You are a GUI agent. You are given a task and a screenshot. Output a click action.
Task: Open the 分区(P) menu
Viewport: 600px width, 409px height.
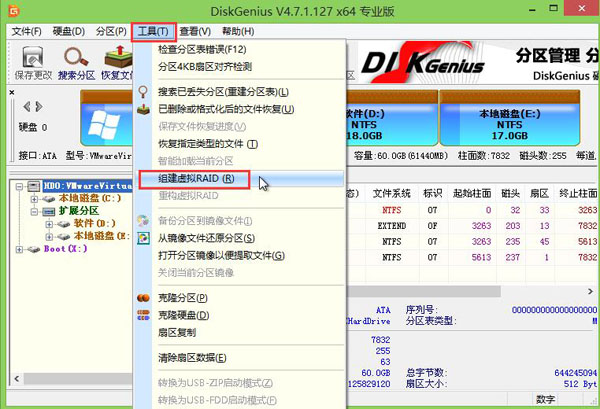[111, 31]
